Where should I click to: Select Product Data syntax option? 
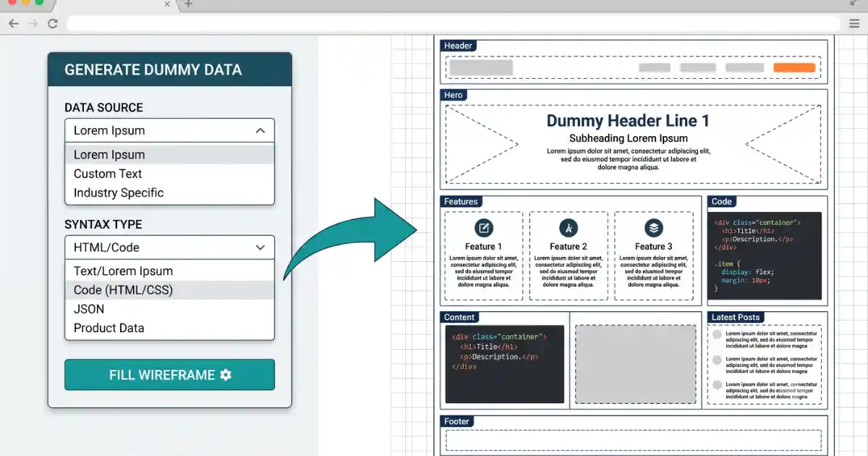(169, 328)
